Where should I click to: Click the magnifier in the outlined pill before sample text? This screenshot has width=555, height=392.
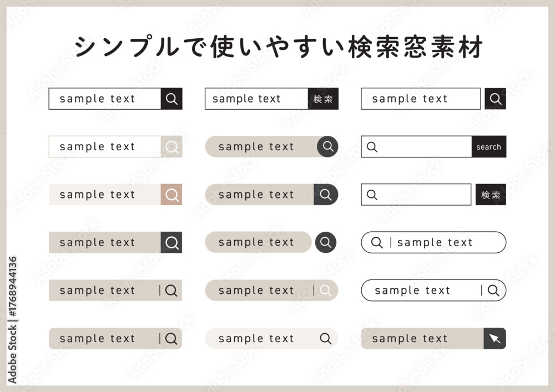(377, 242)
